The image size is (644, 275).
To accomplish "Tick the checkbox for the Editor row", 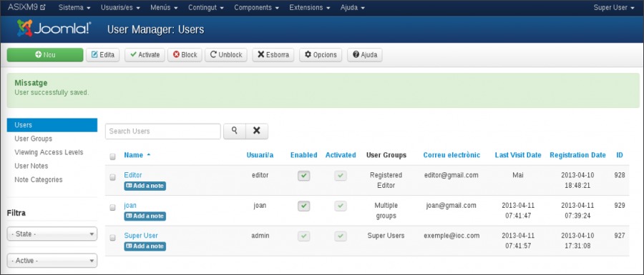I will click(112, 177).
